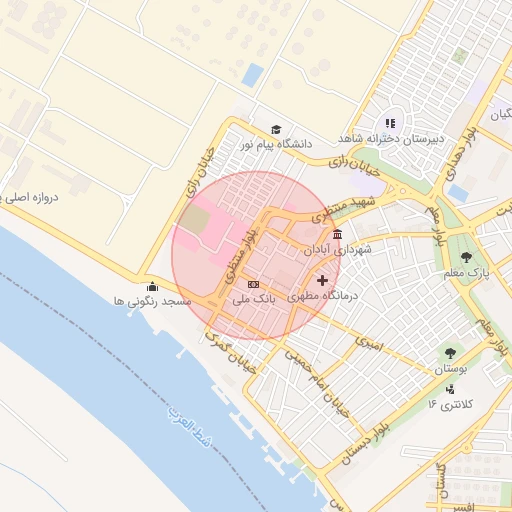The height and width of the screenshot is (512, 512).
Task: Click the university icon above دانشگاه پیام نور
Action: coord(276,130)
